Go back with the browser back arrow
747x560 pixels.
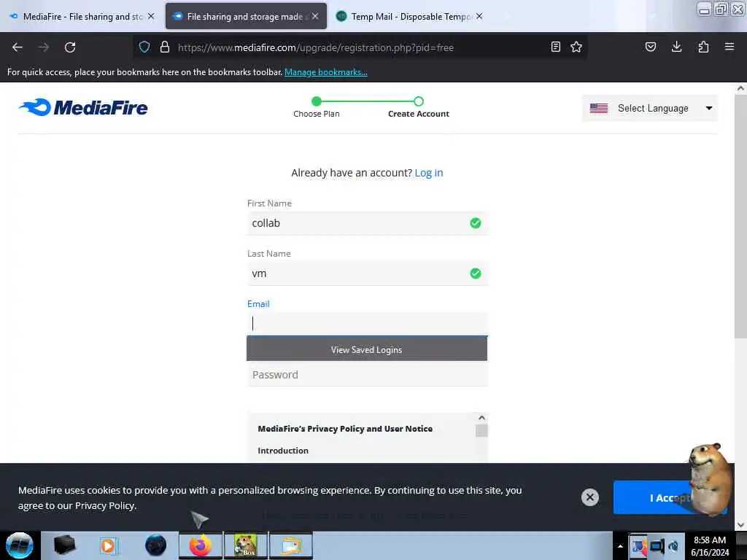[x=18, y=47]
